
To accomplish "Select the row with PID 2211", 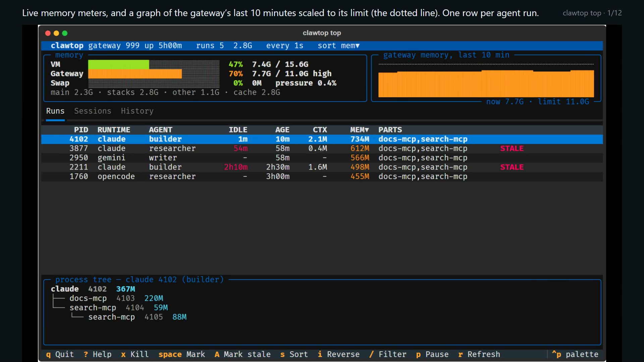I will (x=322, y=167).
